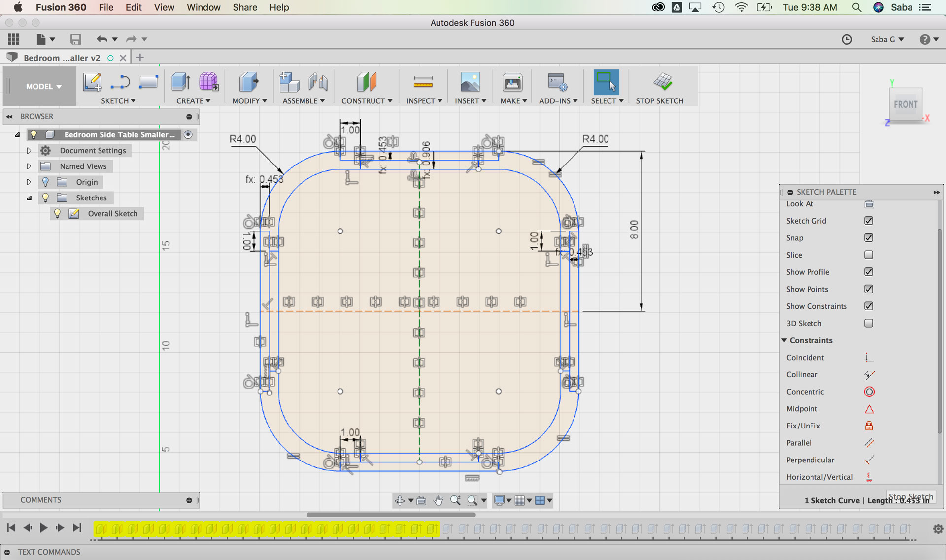Disable the Sketch Grid checkbox
The image size is (946, 560).
[x=869, y=221]
